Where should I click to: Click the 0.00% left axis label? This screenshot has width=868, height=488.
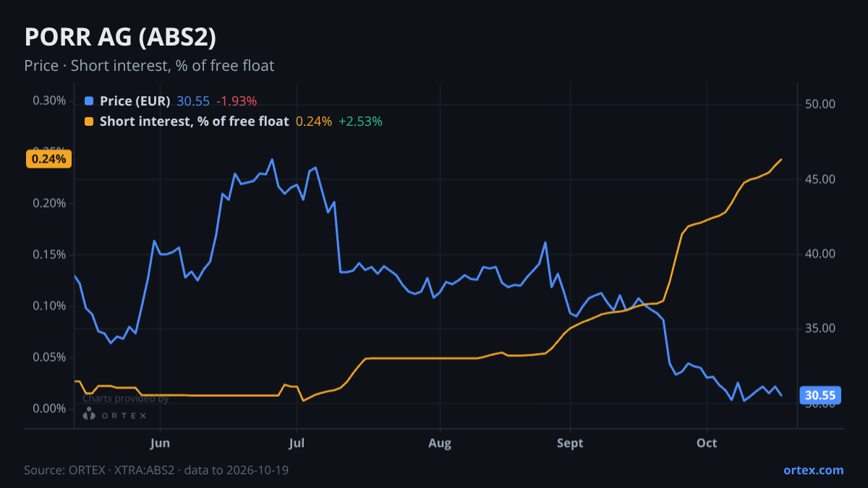49,408
